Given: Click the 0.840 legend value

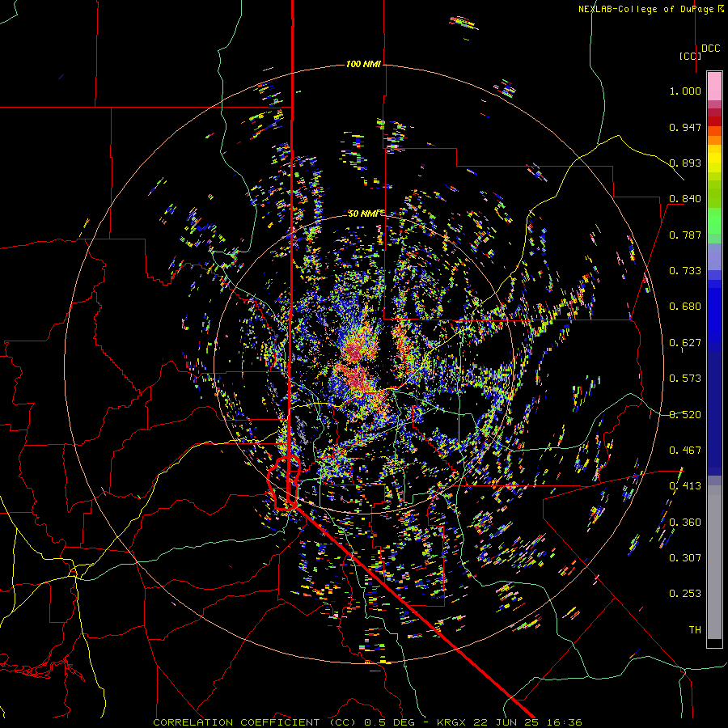Looking at the screenshot, I should (x=685, y=199).
